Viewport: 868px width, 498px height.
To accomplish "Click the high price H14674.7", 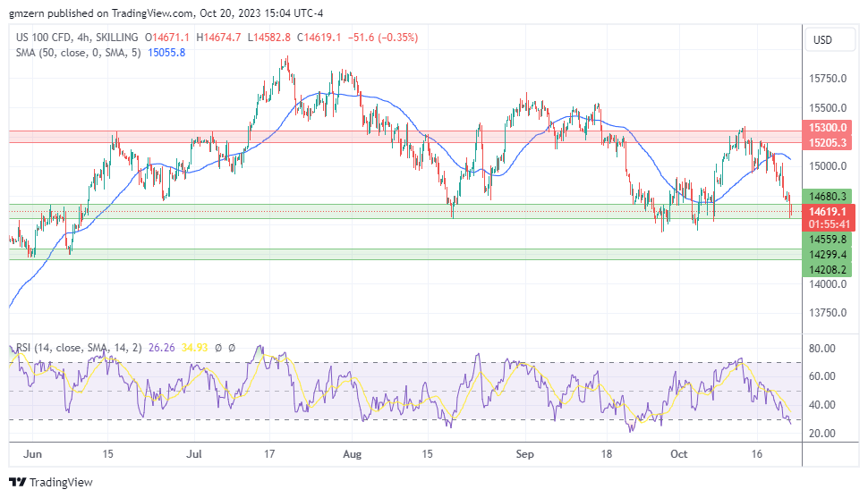I will [218, 37].
